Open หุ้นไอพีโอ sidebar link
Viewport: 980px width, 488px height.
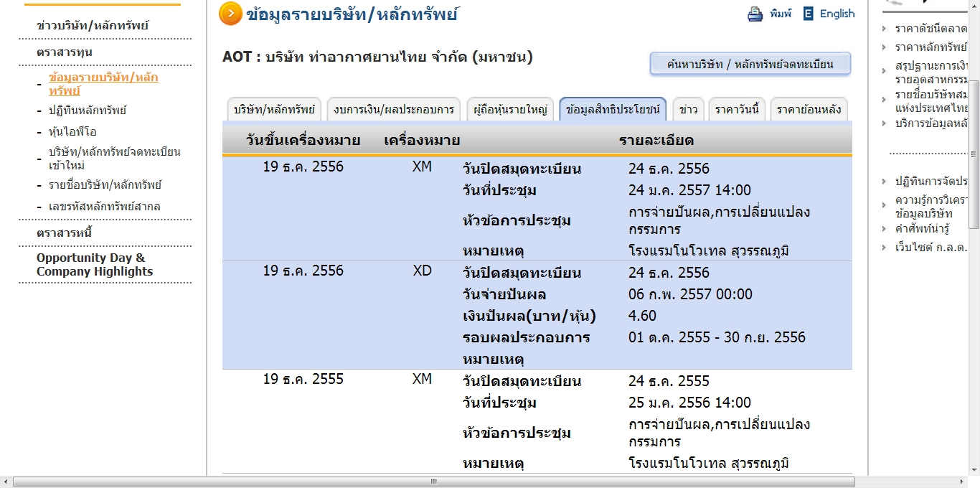pyautogui.click(x=72, y=132)
